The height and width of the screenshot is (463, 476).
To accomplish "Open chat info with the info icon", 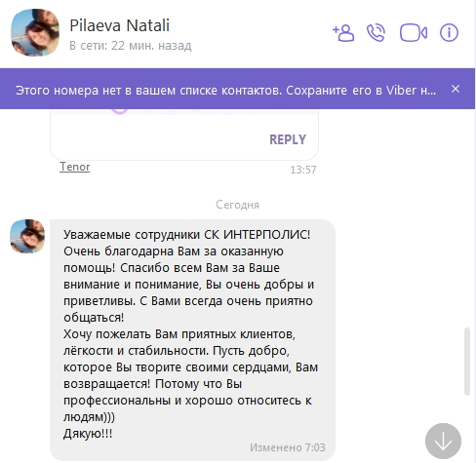I will pos(449,33).
